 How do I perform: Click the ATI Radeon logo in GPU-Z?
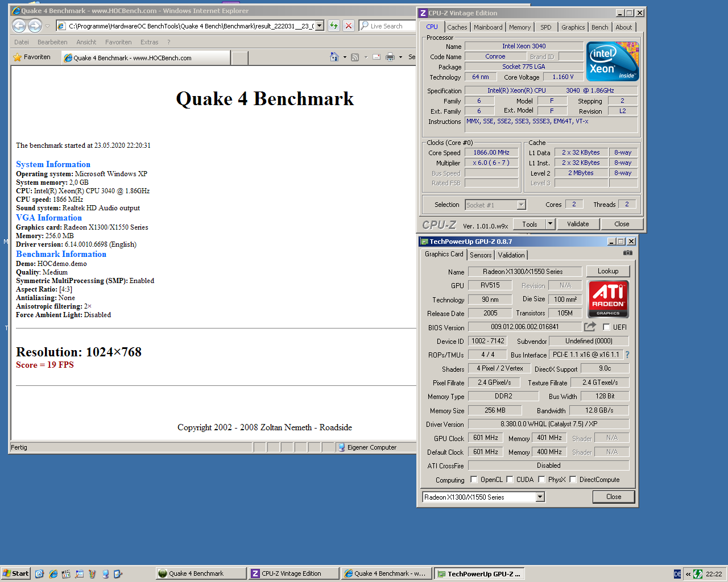click(x=608, y=298)
